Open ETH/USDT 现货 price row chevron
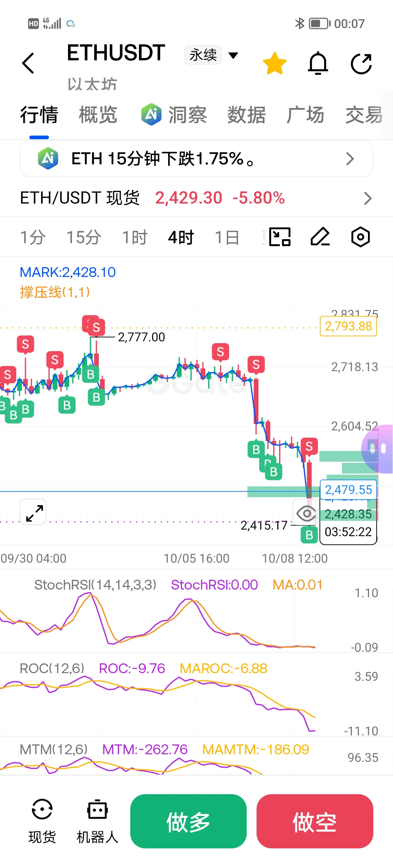393x868 pixels. (368, 198)
